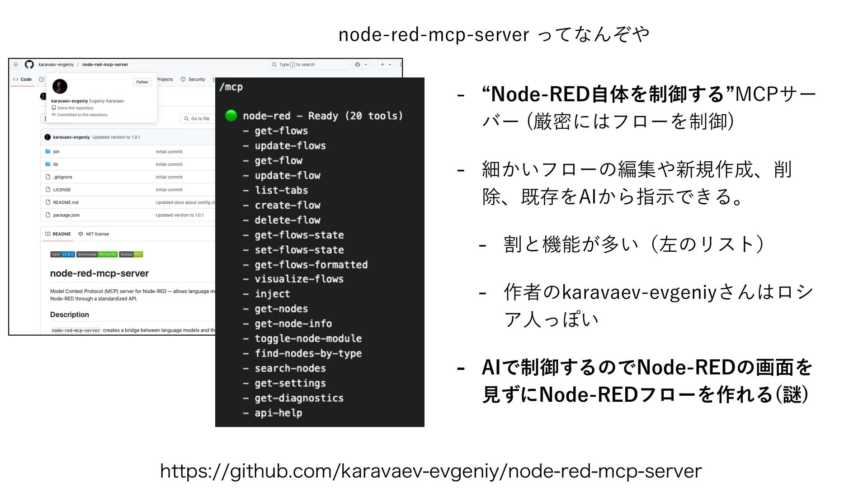The height and width of the screenshot is (488, 868).
Task: Click the node-red-mcp-server README heading
Action: 99,273
